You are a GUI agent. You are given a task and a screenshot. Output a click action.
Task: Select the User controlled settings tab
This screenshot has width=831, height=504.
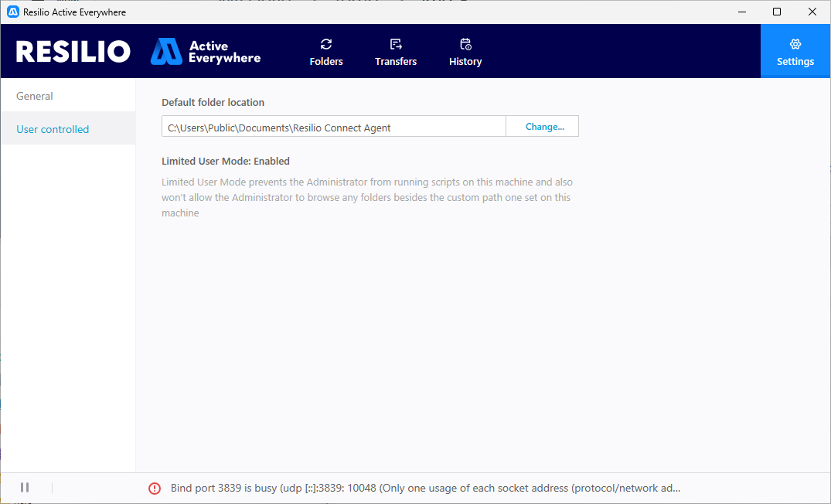pyautogui.click(x=53, y=129)
